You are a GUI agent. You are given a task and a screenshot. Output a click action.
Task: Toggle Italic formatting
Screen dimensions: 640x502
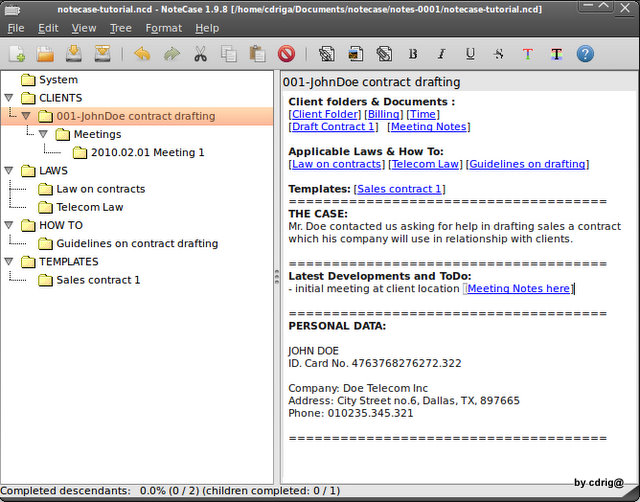(x=441, y=54)
